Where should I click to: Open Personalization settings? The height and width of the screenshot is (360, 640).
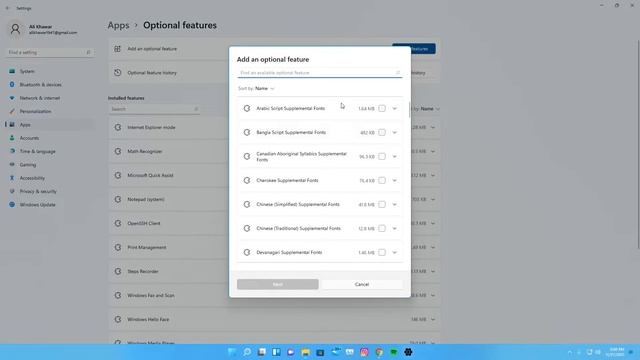tap(49, 111)
